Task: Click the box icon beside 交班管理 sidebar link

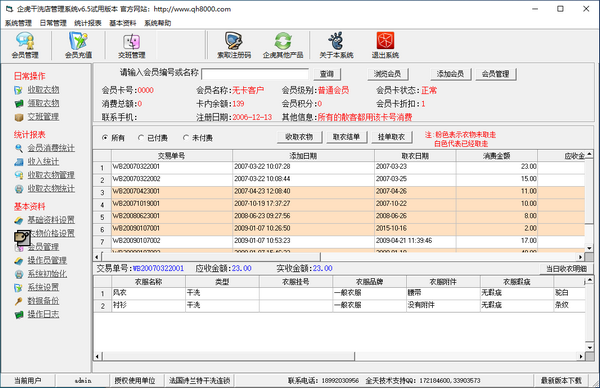Action: click(18, 117)
